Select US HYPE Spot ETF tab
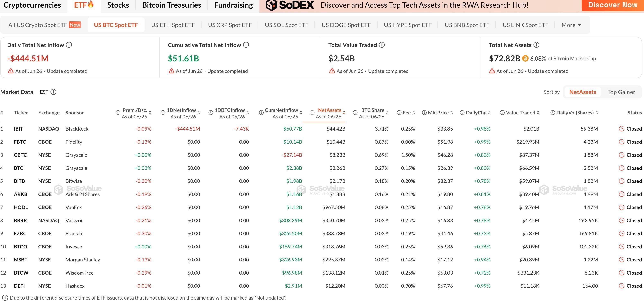The width and height of the screenshot is (644, 303). click(408, 25)
